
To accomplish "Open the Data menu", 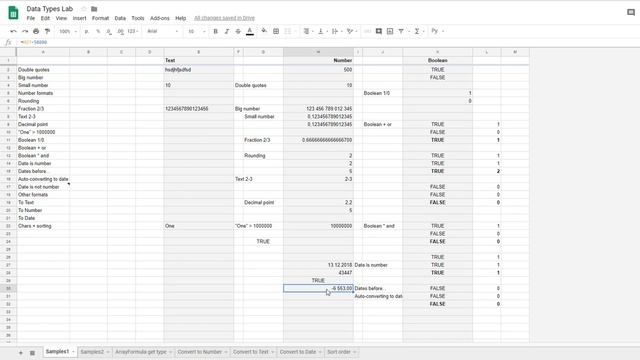I will [x=120, y=18].
